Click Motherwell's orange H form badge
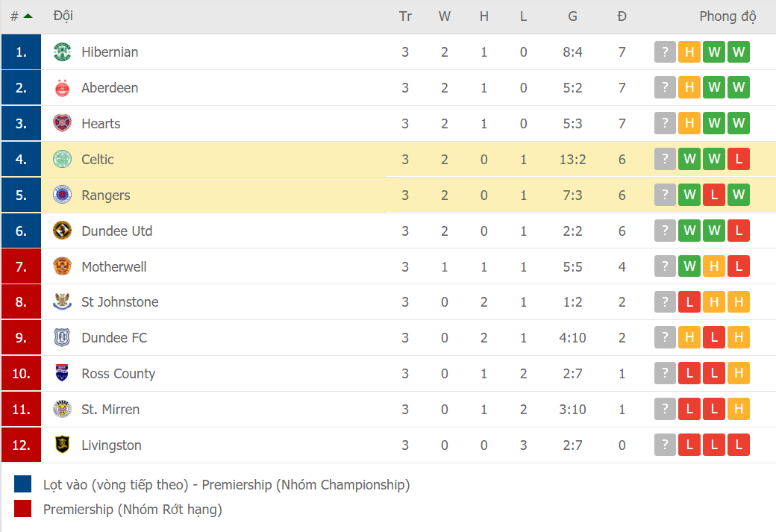Image resolution: width=776 pixels, height=532 pixels. (x=714, y=266)
